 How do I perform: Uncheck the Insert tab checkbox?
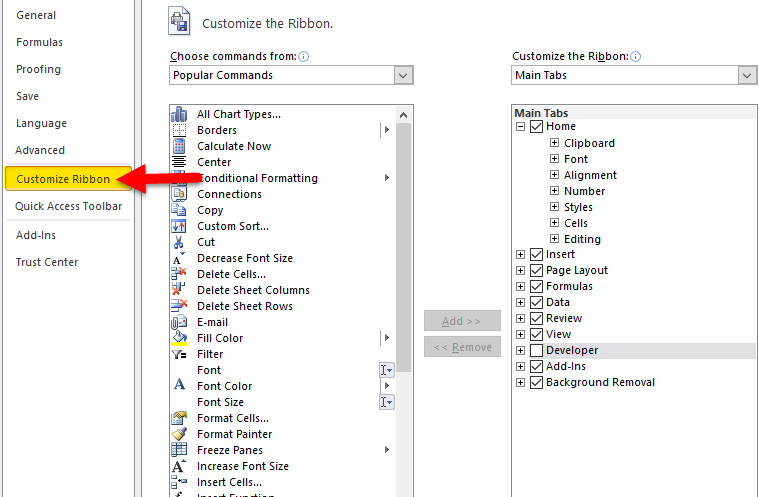[x=536, y=255]
